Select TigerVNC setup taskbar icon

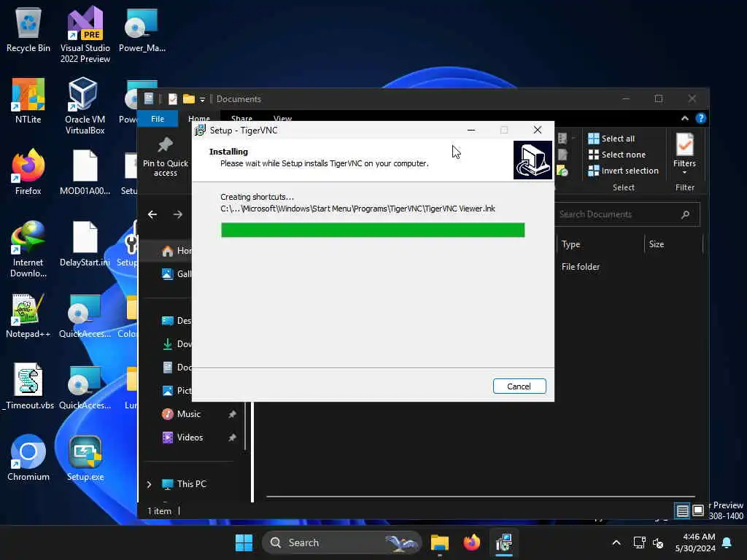504,542
